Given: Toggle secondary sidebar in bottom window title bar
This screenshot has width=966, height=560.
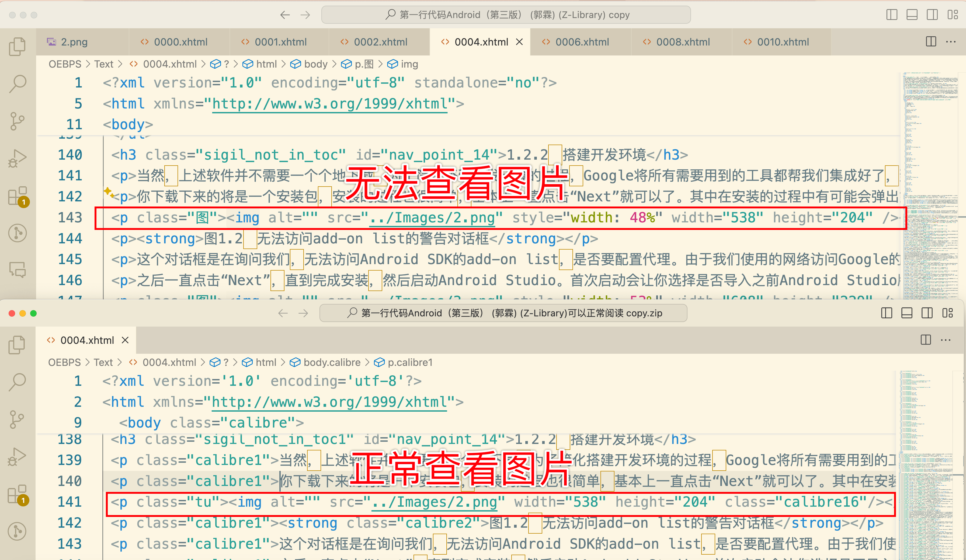Looking at the screenshot, I should coord(927,313).
